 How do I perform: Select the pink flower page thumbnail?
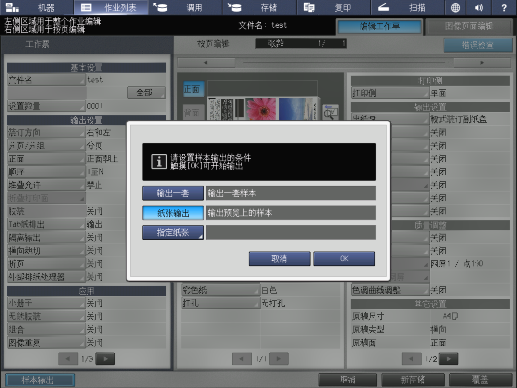pos(261,109)
